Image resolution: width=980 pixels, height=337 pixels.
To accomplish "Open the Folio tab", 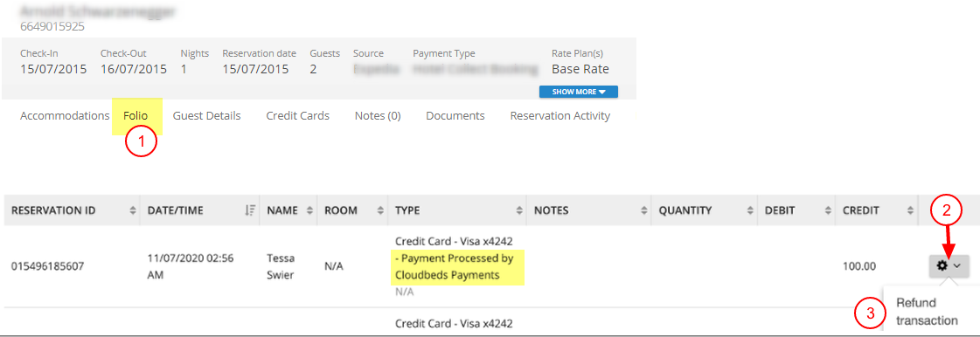I will point(136,115).
